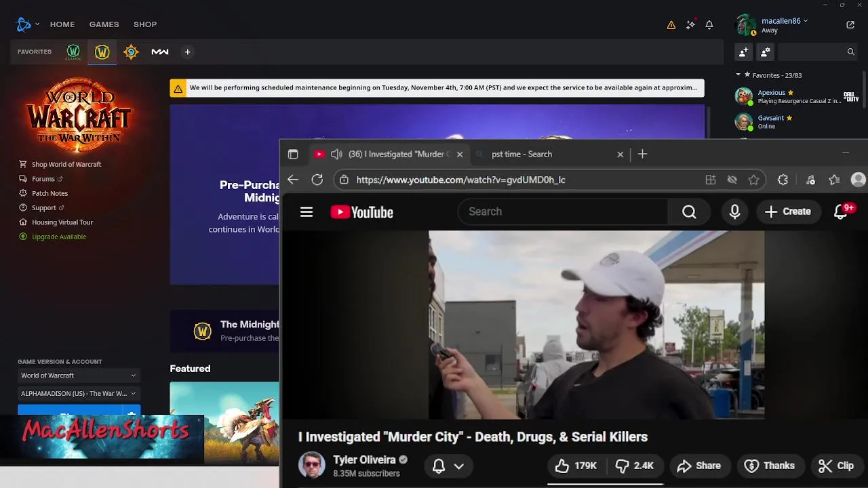This screenshot has width=868, height=488.
Task: Click the friends list search icon
Action: 850,52
